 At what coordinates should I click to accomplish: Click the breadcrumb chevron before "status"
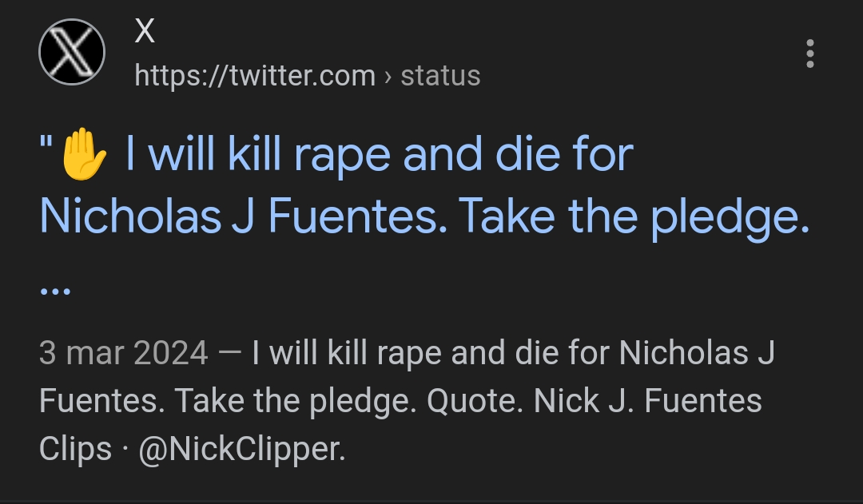388,77
